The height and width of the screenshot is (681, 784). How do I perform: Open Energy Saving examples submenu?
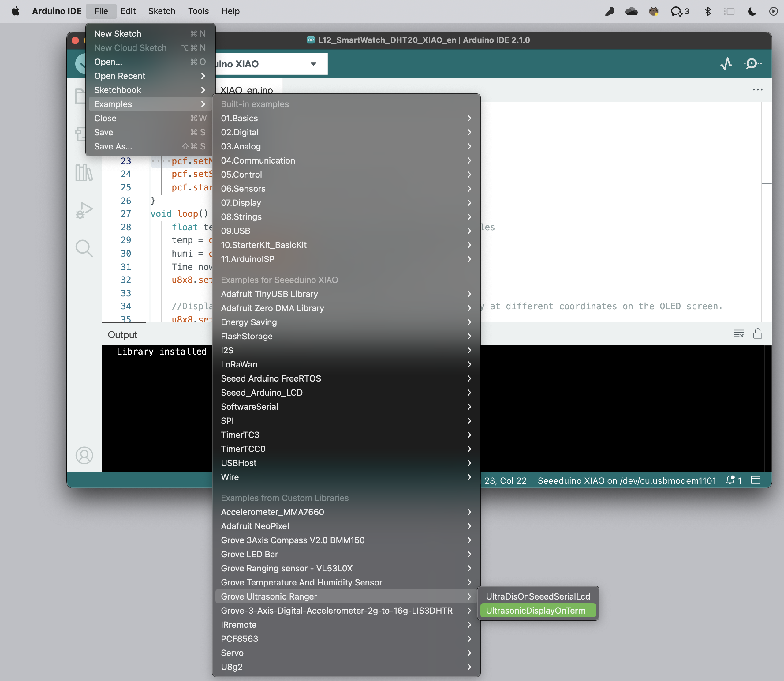click(346, 322)
